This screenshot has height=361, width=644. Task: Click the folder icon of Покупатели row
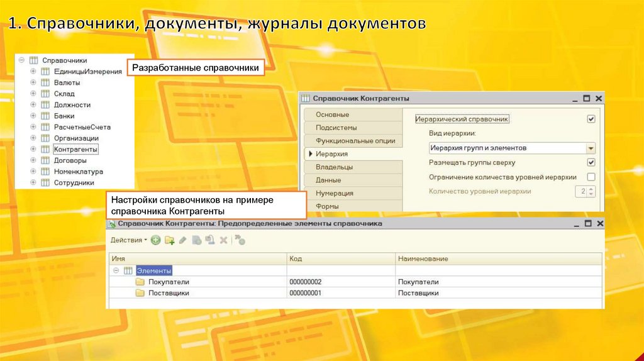click(140, 282)
